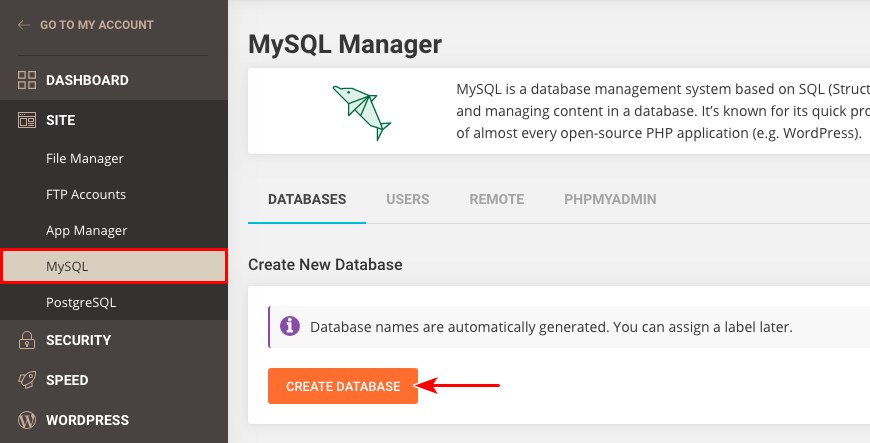Switch to the Remote tab
870x443 pixels.
[x=497, y=199]
